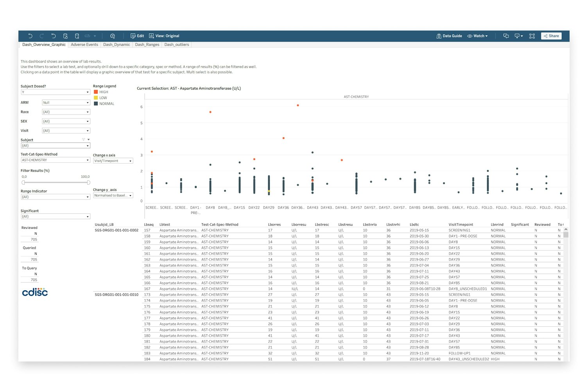Click the Refresh data source icon
Viewport: 588px width, 392px height.
tap(65, 36)
